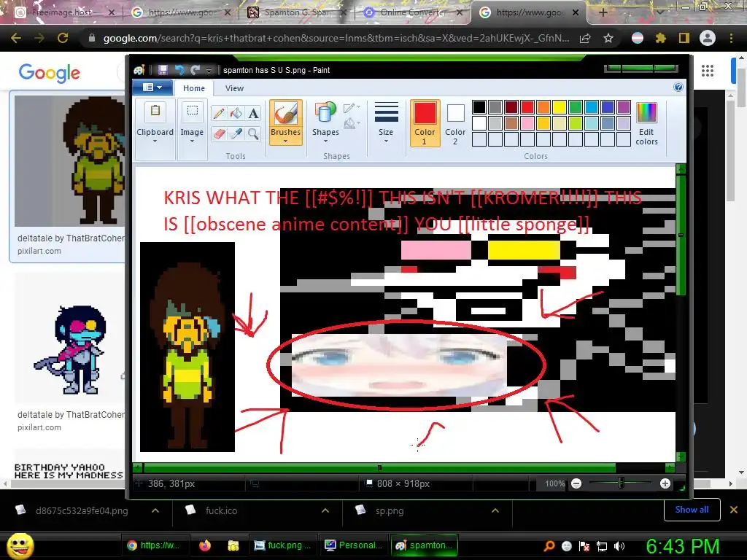Click the Chrome address bar URL

click(336, 39)
